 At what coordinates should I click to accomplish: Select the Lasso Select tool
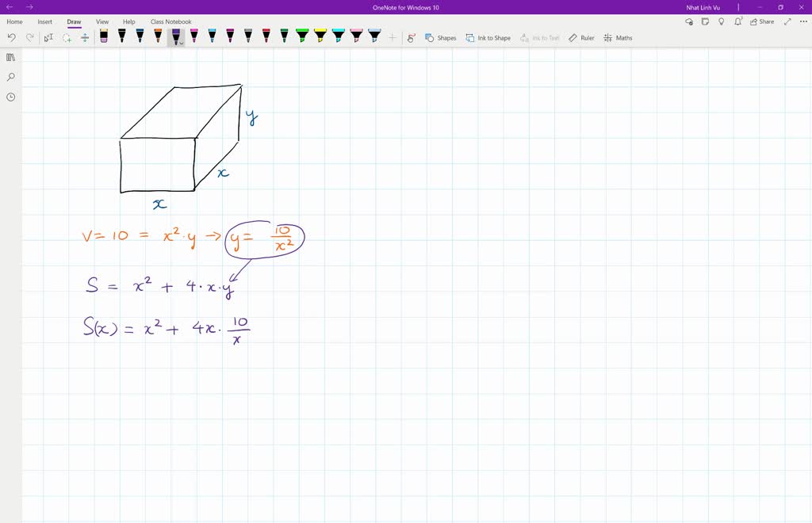coord(67,36)
